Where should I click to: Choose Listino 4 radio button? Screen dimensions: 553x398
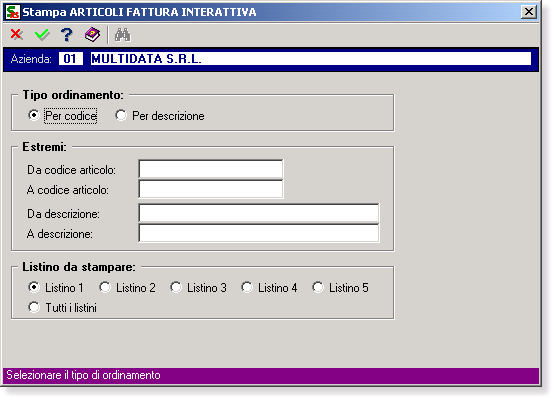(x=247, y=287)
